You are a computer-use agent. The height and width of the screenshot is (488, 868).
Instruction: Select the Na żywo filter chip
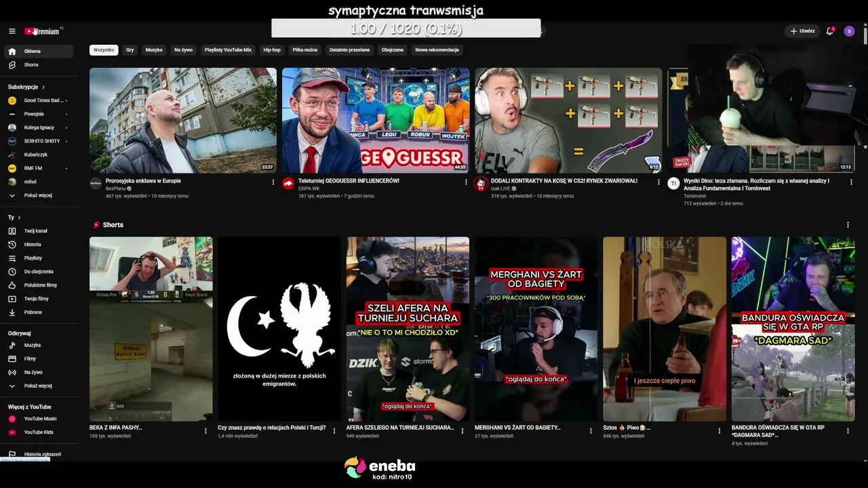coord(183,50)
